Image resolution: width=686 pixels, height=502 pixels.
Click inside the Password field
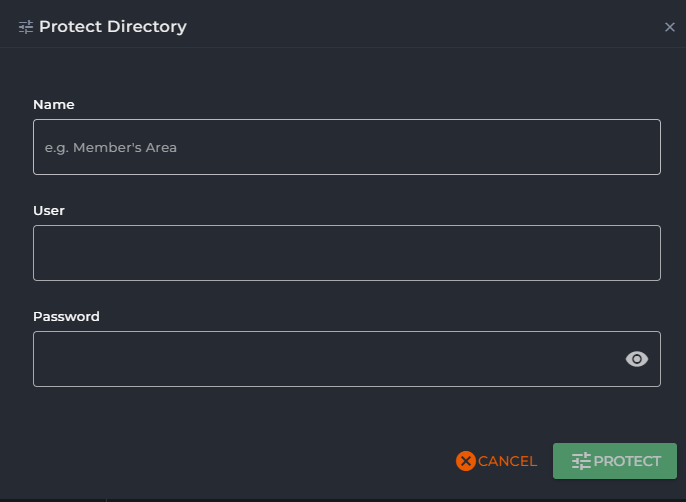(x=320, y=359)
